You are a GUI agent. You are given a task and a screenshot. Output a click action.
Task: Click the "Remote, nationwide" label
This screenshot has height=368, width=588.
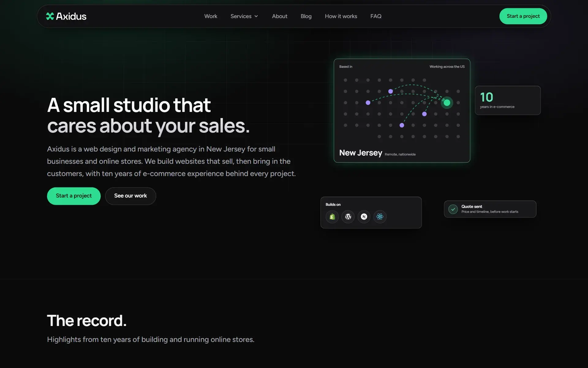(x=400, y=154)
